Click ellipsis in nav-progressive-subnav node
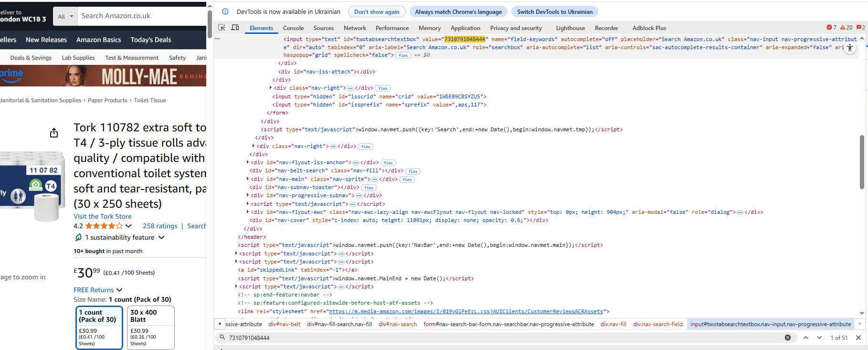 [359, 196]
